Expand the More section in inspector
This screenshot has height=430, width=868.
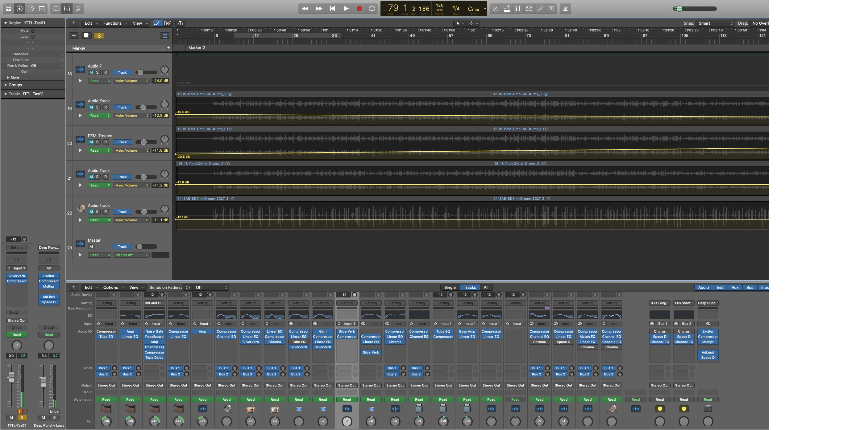(8, 77)
